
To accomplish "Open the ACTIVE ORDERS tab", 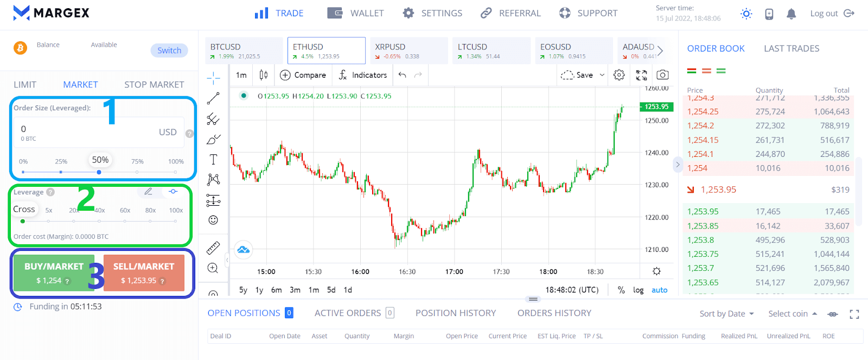I will click(x=354, y=313).
